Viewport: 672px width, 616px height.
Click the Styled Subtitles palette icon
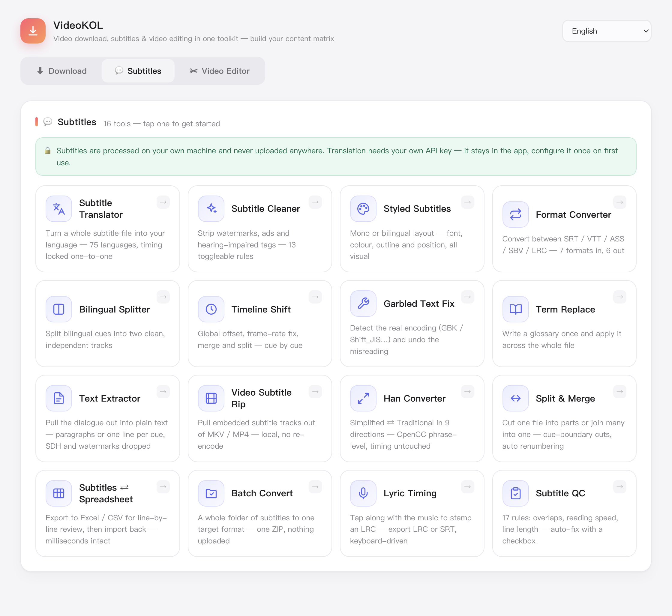pos(363,209)
